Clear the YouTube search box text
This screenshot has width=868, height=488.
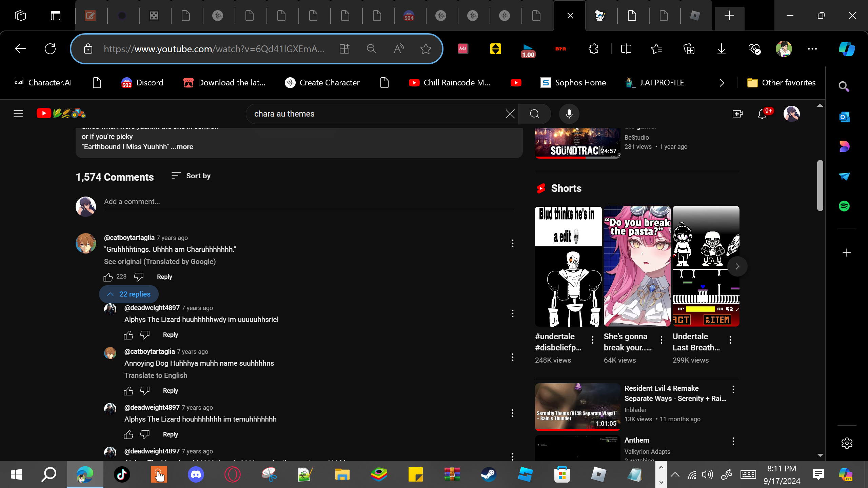(510, 114)
